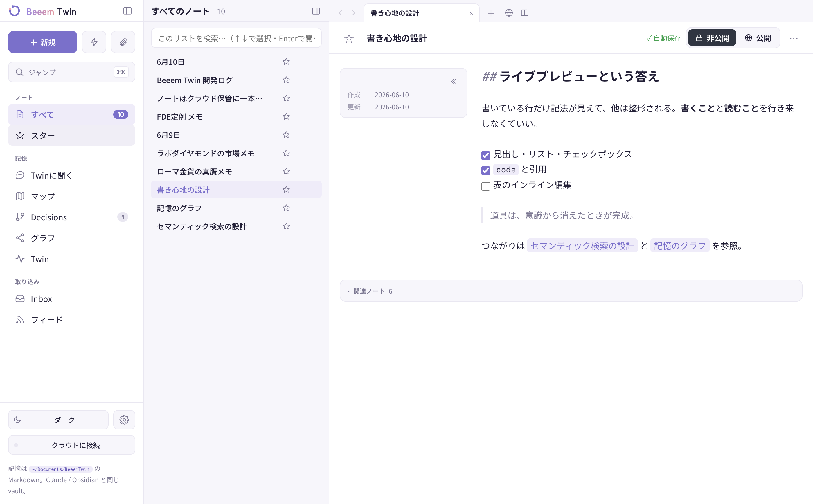Select the 書き心地の設計 tab
The height and width of the screenshot is (504, 813).
point(421,13)
